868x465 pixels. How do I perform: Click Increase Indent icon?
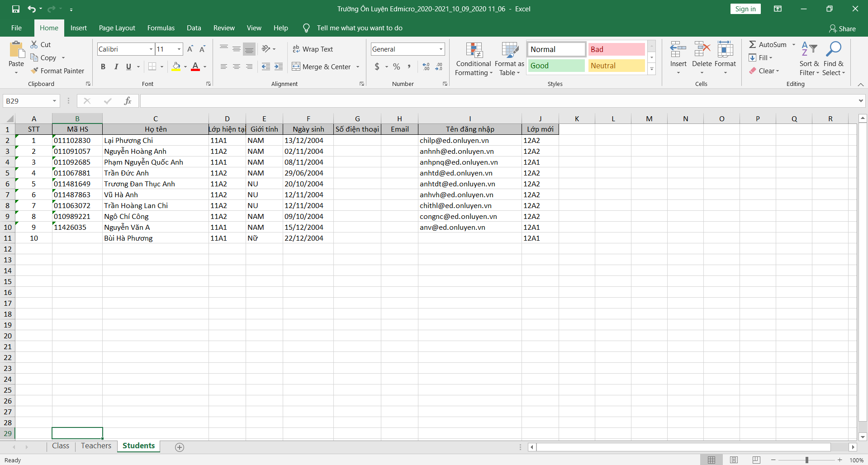point(279,66)
